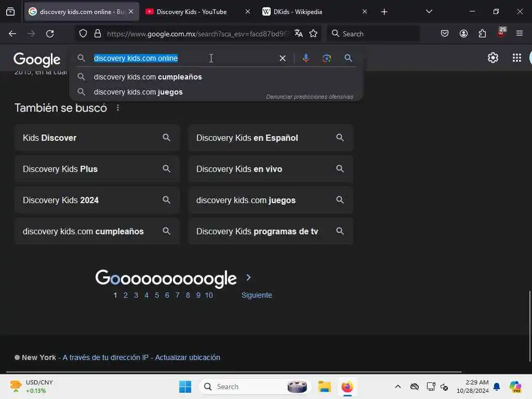This screenshot has width=532, height=399.
Task: Click Actualizar ubicación link
Action: point(187,357)
